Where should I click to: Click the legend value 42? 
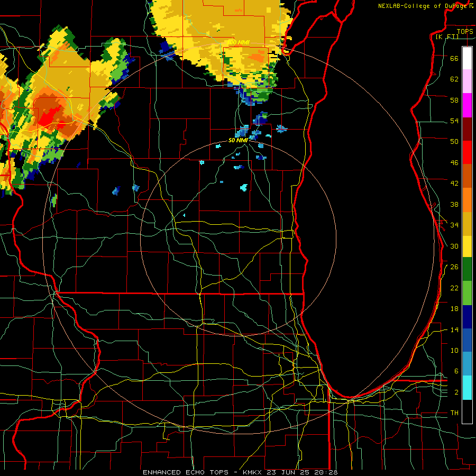(x=454, y=184)
